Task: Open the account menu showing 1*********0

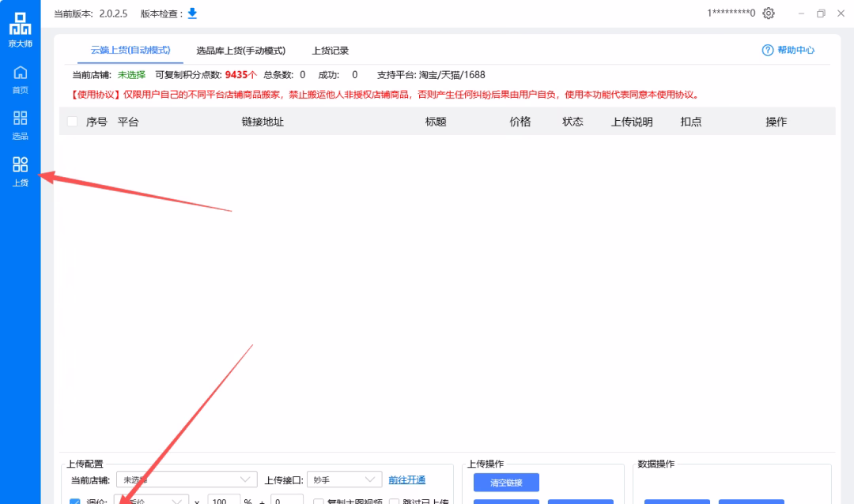Action: click(x=730, y=13)
